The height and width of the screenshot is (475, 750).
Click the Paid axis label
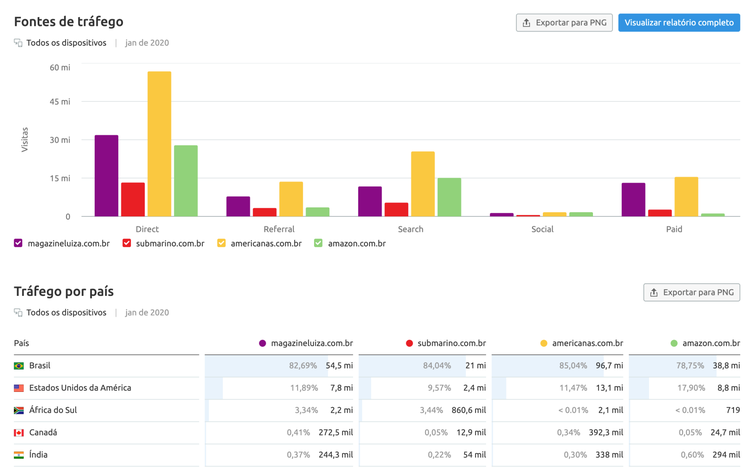(674, 229)
